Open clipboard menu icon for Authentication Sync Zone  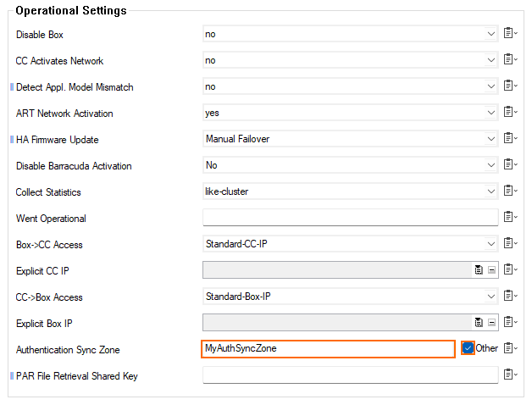pos(510,348)
